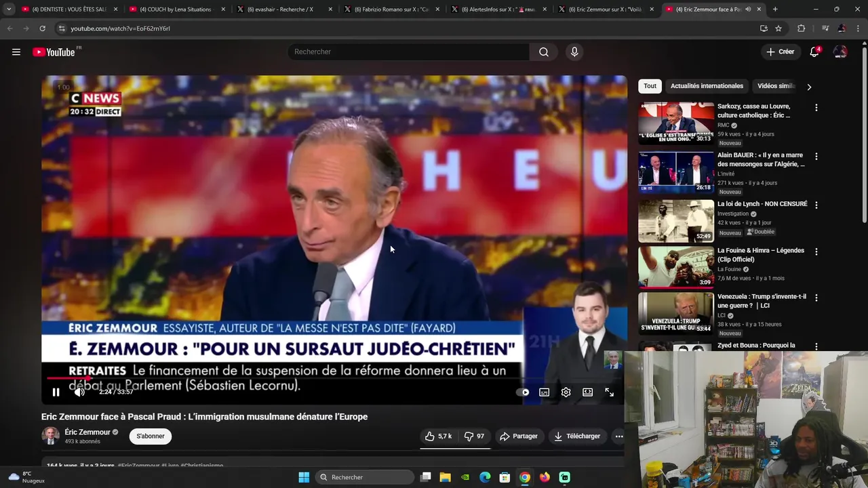Enter full screen mode
The width and height of the screenshot is (868, 488).
(609, 392)
